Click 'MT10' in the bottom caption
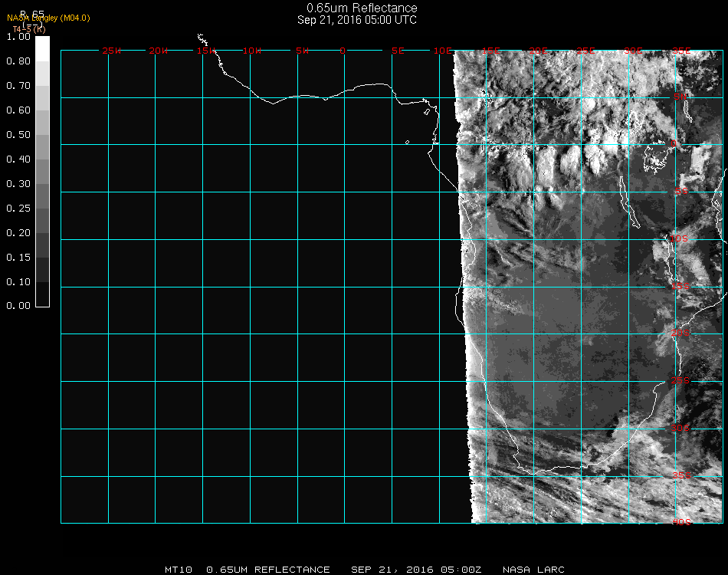The width and height of the screenshot is (728, 575). click(x=179, y=570)
